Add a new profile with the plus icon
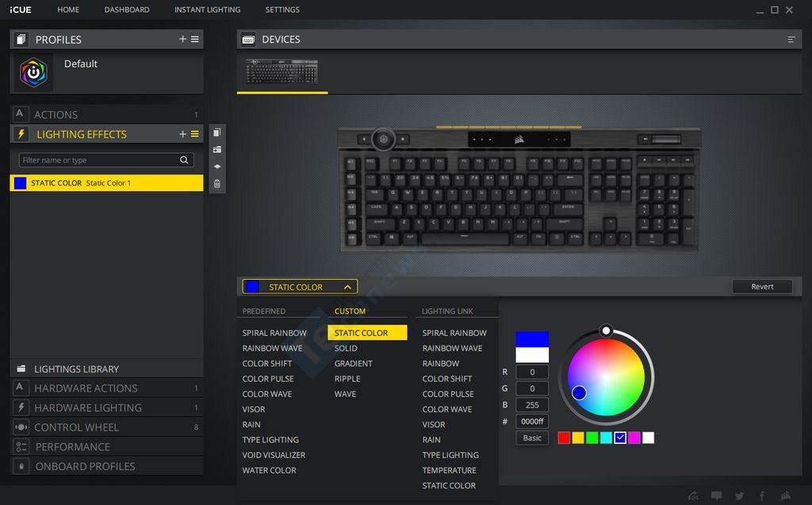This screenshot has height=505, width=812. click(182, 39)
